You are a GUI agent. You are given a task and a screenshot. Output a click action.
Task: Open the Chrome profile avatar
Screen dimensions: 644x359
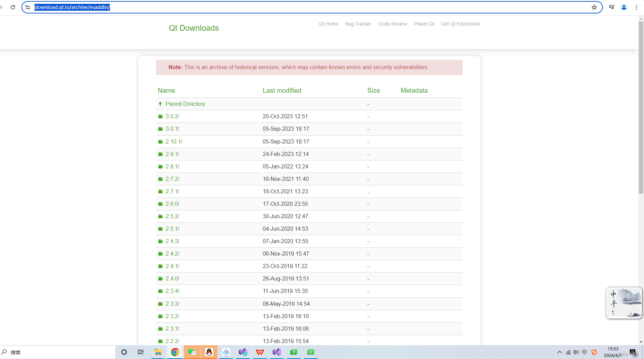[624, 7]
